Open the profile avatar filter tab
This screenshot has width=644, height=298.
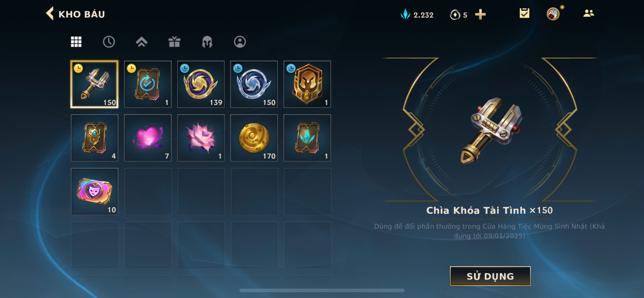240,42
